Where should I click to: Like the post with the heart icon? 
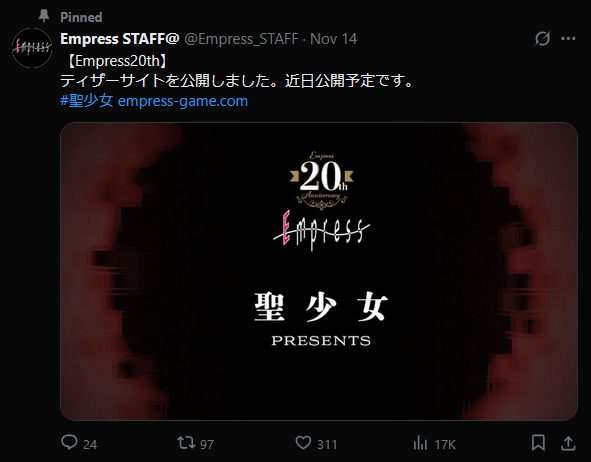tap(303, 443)
